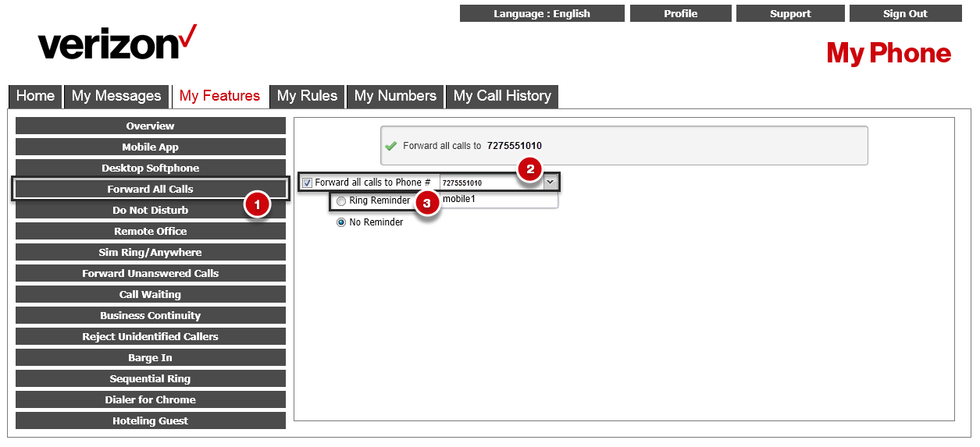Click the green checkmark confirmation icon
980x447 pixels.
pyautogui.click(x=391, y=146)
